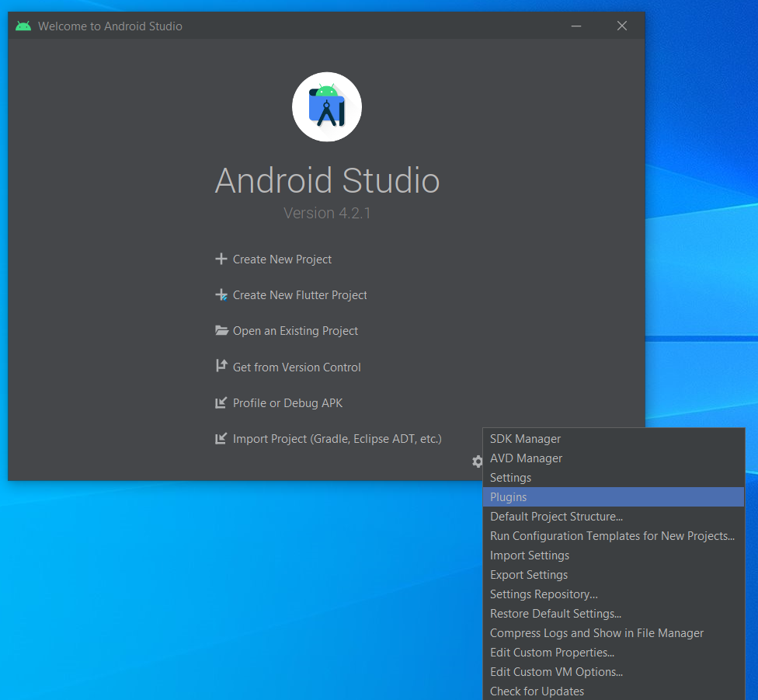
Task: Click the Android Studio logo in the welcome window
Action: 327,107
